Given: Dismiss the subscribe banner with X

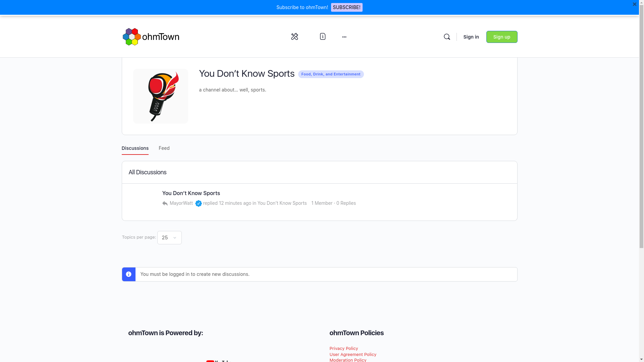Looking at the screenshot, I should point(635,4).
